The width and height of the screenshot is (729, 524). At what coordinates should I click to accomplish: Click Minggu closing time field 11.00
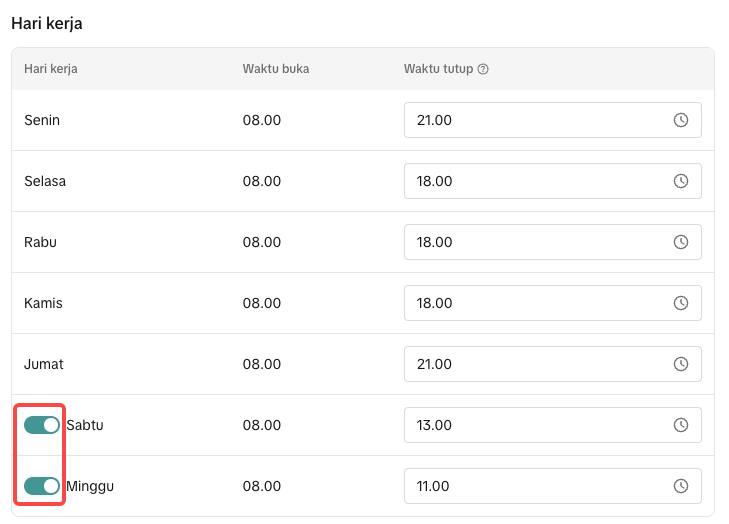[535, 486]
